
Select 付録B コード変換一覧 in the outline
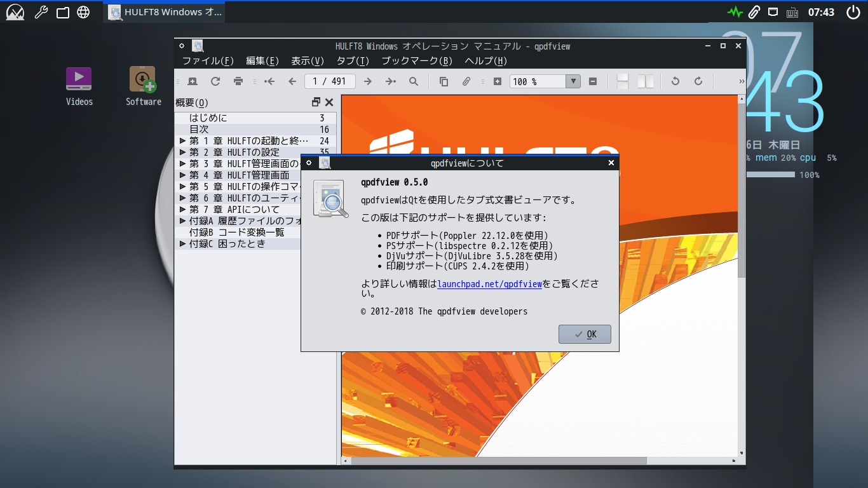point(238,232)
